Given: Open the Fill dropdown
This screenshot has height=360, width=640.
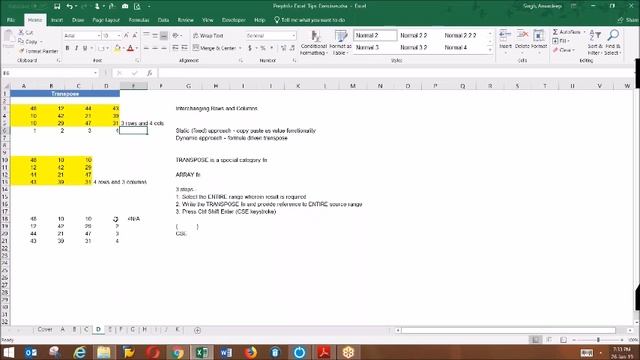Looking at the screenshot, I should (x=561, y=41).
